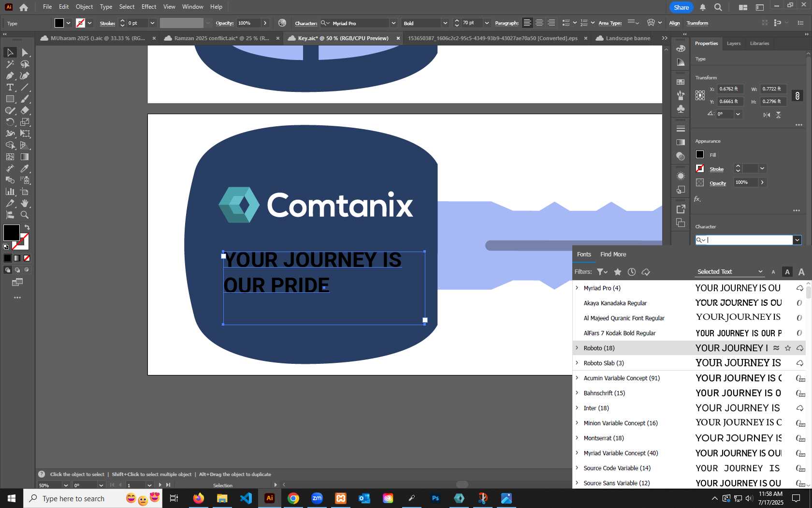The height and width of the screenshot is (508, 812).
Task: Open the rotation angle dropdown
Action: pos(738,114)
